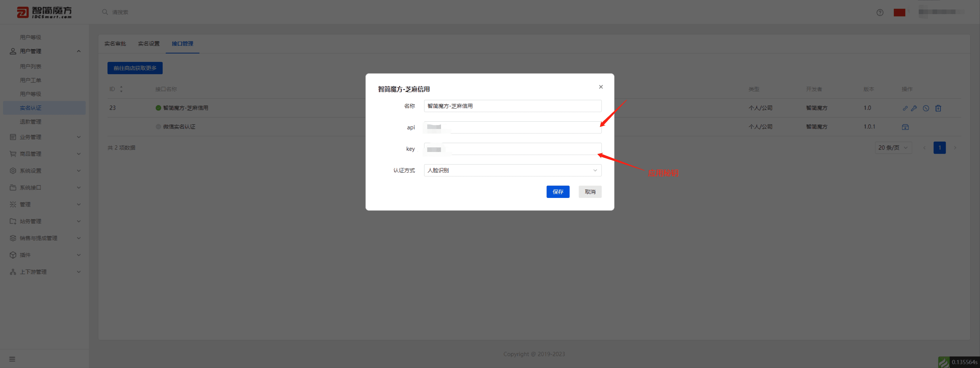Select the 接口管理 tab

click(x=182, y=44)
